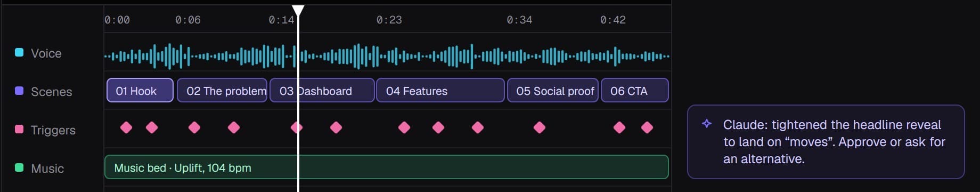
Task: Click the cyan Voice track color square
Action: point(19,52)
